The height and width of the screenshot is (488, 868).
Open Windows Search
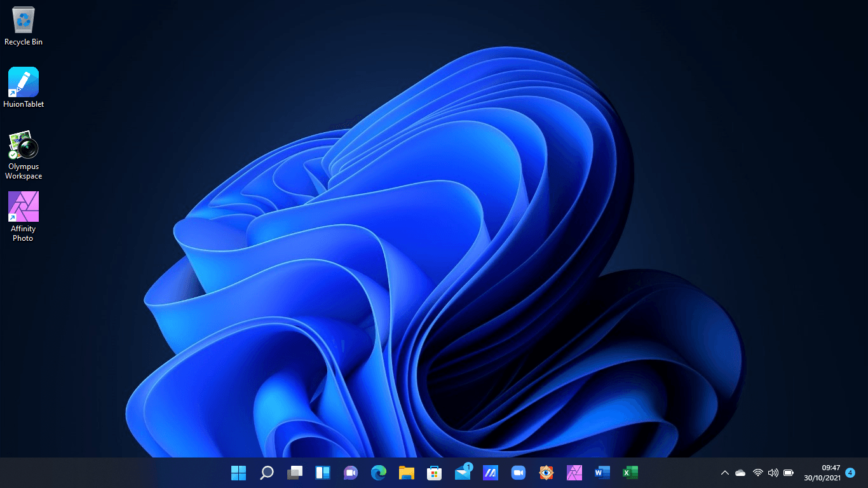click(266, 473)
